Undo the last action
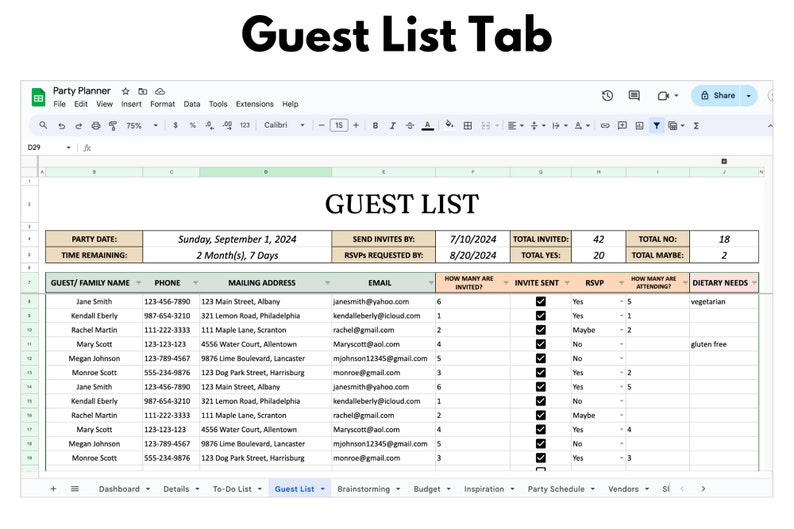 61,126
